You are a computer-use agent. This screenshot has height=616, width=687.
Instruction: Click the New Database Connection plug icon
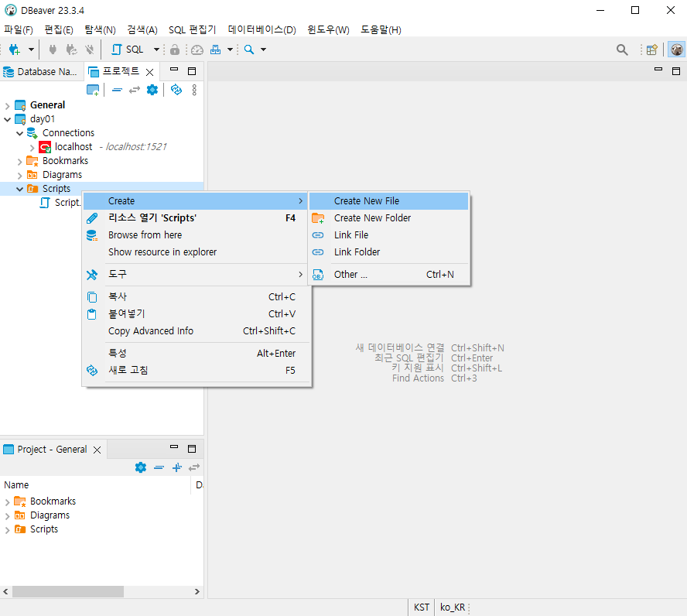[x=15, y=50]
